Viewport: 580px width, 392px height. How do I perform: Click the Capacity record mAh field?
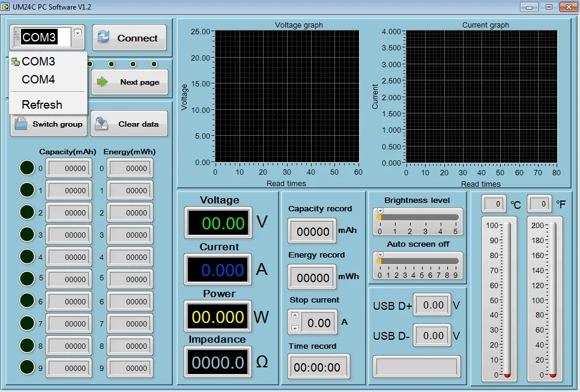tap(313, 232)
